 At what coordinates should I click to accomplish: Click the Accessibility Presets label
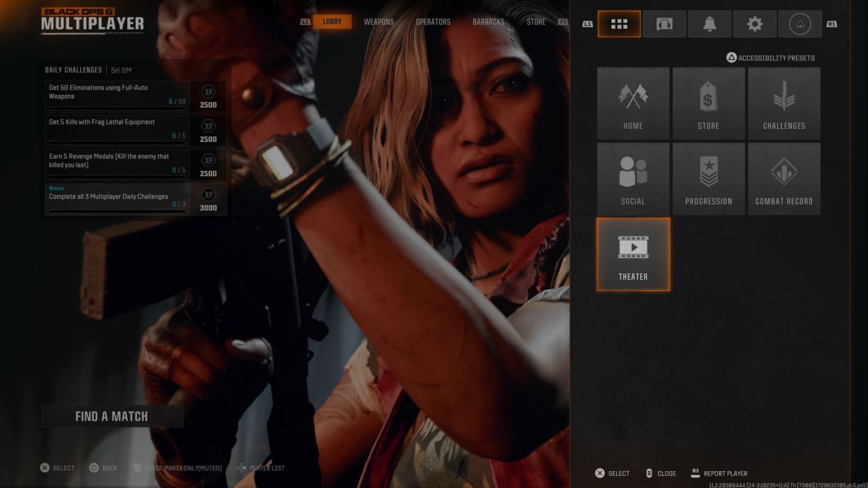[776, 58]
